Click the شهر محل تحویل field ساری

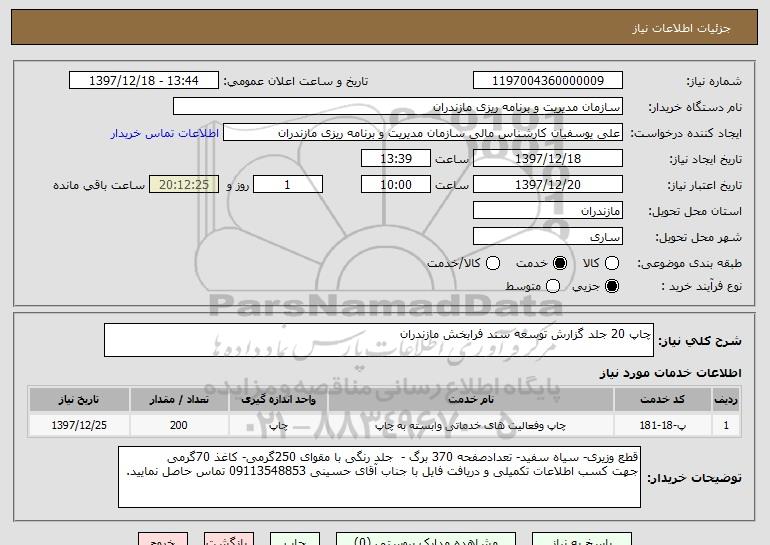point(548,237)
